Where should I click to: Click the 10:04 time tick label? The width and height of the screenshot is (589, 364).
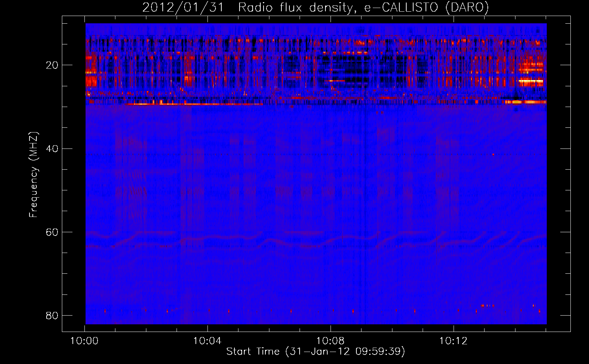[207, 341]
